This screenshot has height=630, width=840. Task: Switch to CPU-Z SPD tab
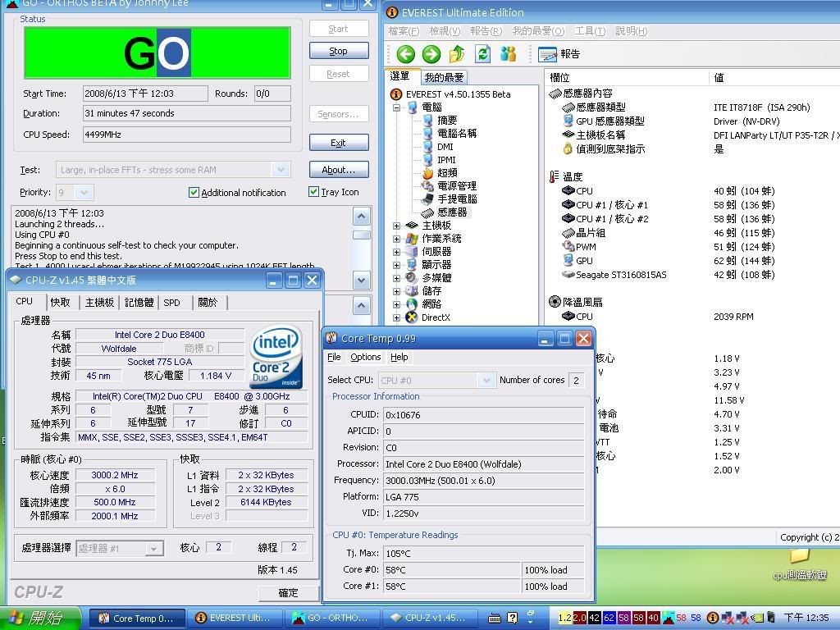pos(172,303)
